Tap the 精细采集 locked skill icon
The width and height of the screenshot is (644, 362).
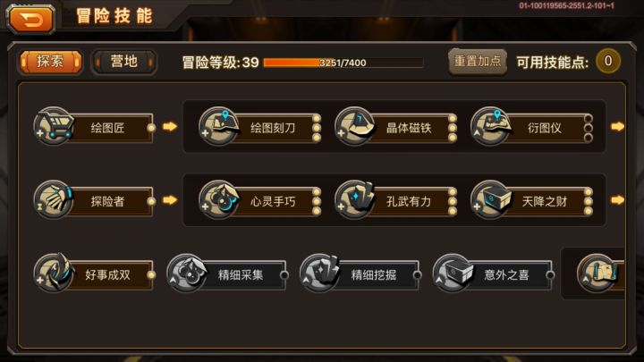click(186, 273)
